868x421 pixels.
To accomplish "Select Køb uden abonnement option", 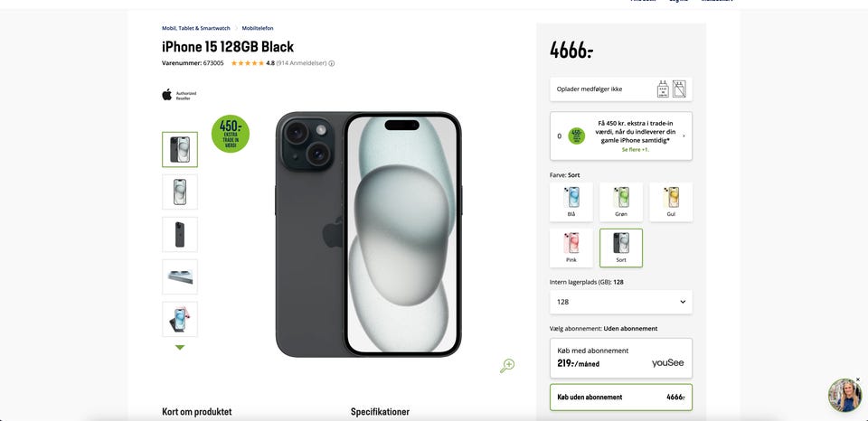I will [x=621, y=397].
